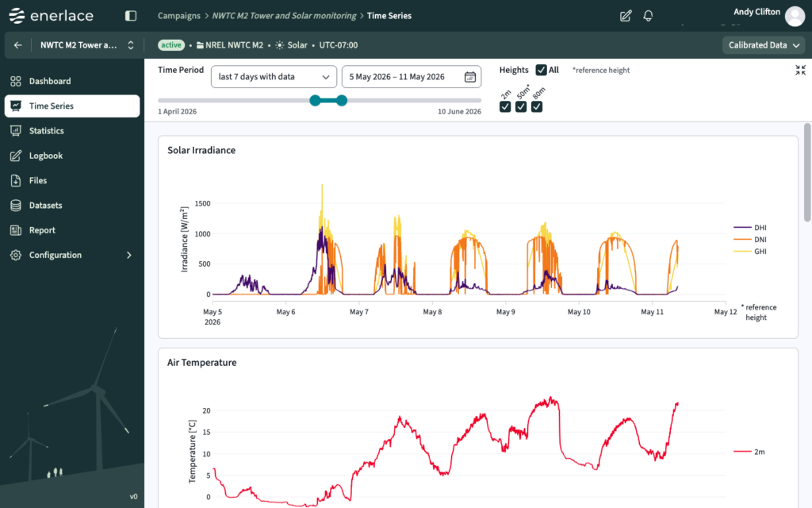Click the Heights label
The width and height of the screenshot is (812, 508).
tap(514, 70)
